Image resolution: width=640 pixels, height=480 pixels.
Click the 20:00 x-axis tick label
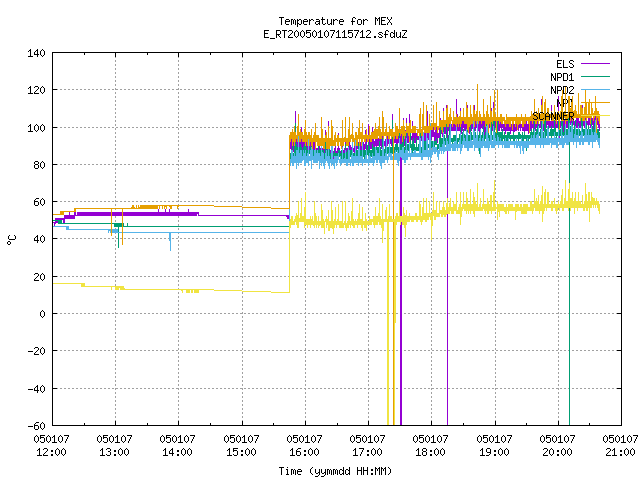(557, 452)
